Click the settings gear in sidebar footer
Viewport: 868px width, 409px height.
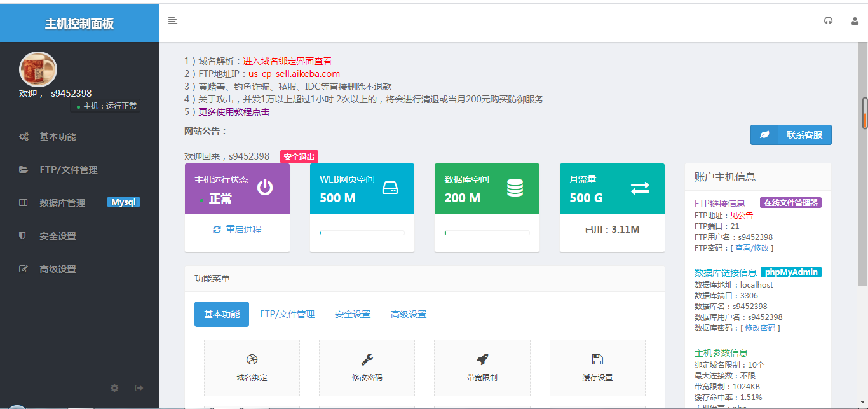pos(114,388)
